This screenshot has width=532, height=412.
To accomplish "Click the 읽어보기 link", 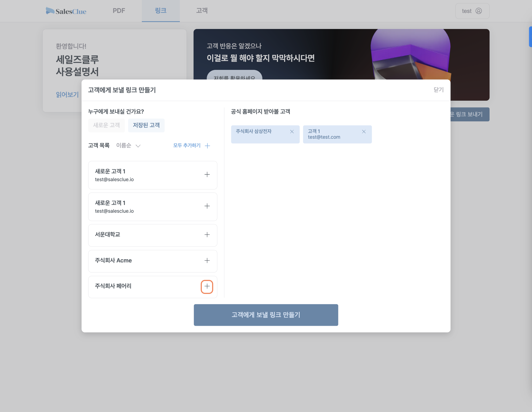I will pyautogui.click(x=67, y=95).
